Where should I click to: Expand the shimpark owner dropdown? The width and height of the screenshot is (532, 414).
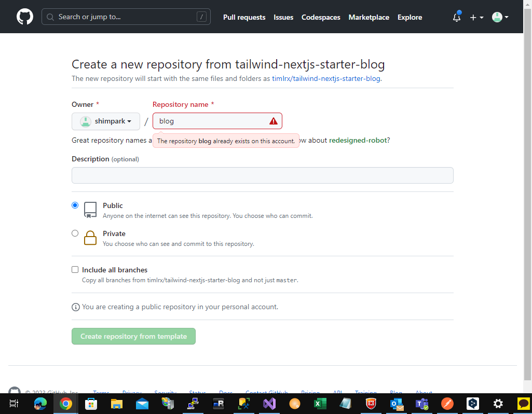coord(106,121)
